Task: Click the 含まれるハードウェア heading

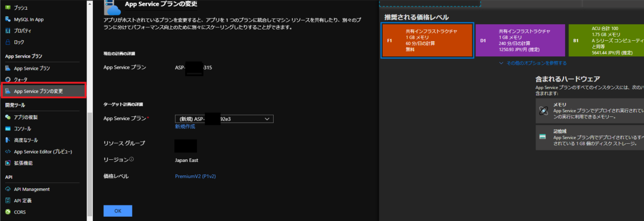Action: [x=567, y=79]
